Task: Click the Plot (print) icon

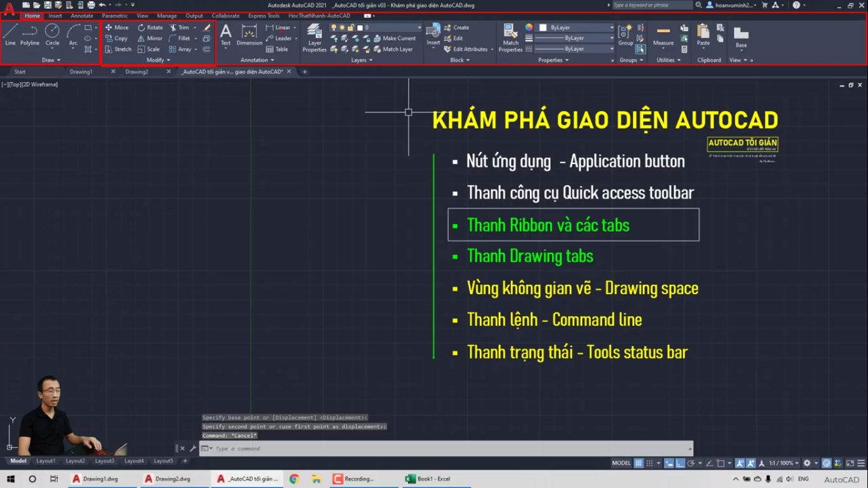Action: (91, 5)
